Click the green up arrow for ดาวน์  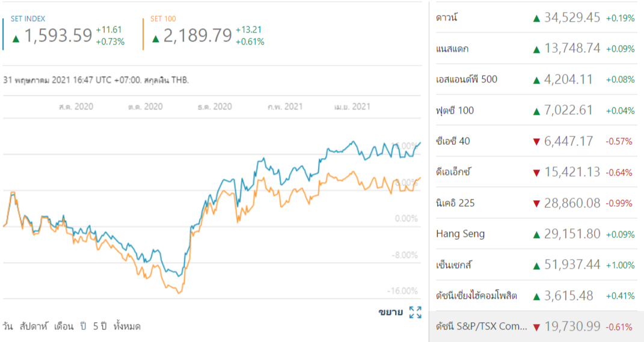click(x=536, y=18)
